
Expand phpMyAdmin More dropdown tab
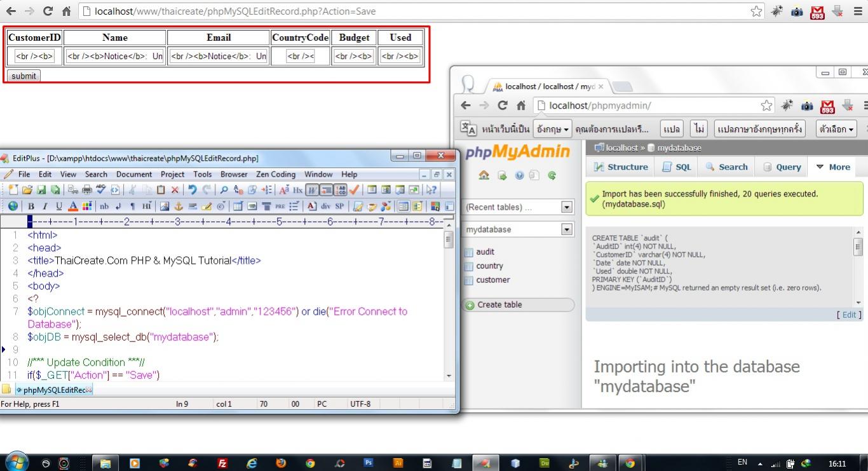coord(832,167)
